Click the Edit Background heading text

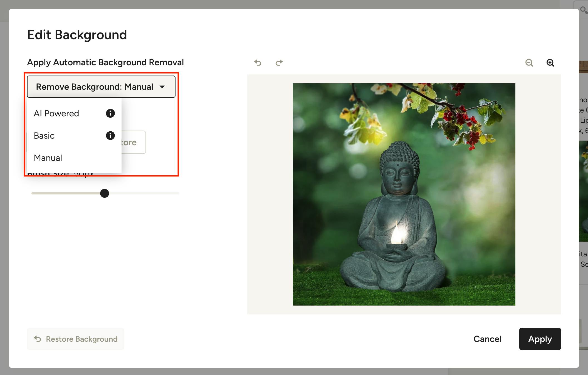tap(77, 35)
